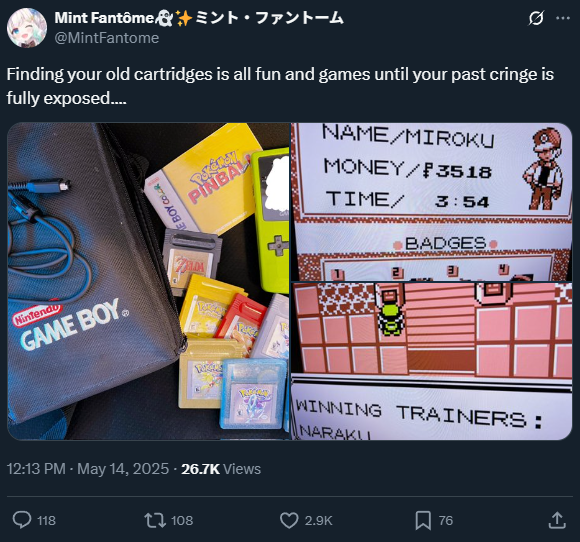Open the WINNING TRAINERS screenshot image

tap(431, 361)
